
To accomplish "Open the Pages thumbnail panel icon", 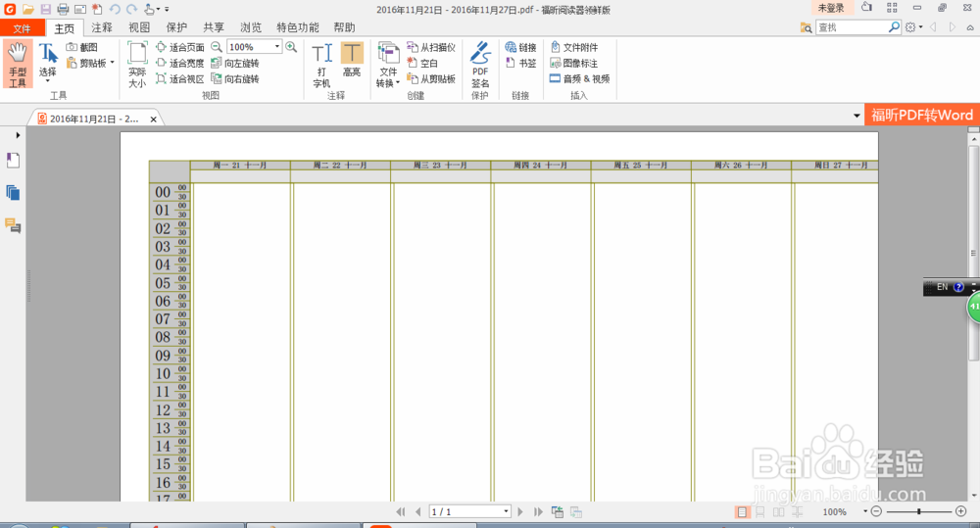I will [13, 192].
